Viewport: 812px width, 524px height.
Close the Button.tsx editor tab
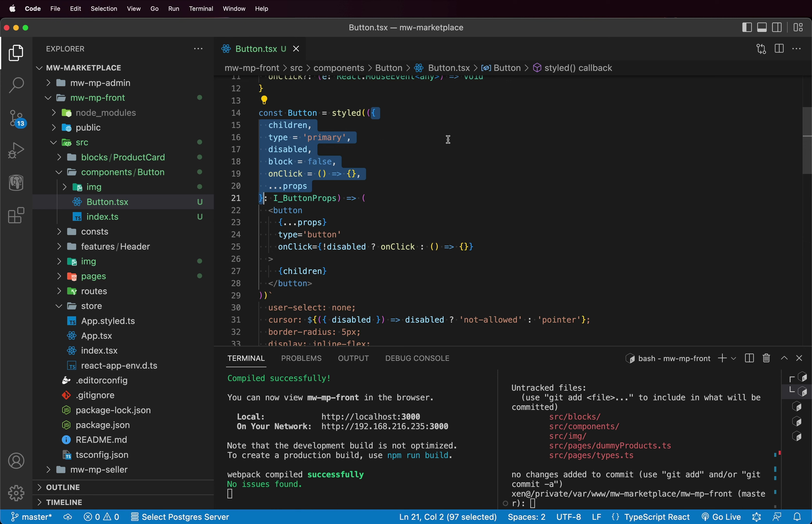tap(296, 49)
